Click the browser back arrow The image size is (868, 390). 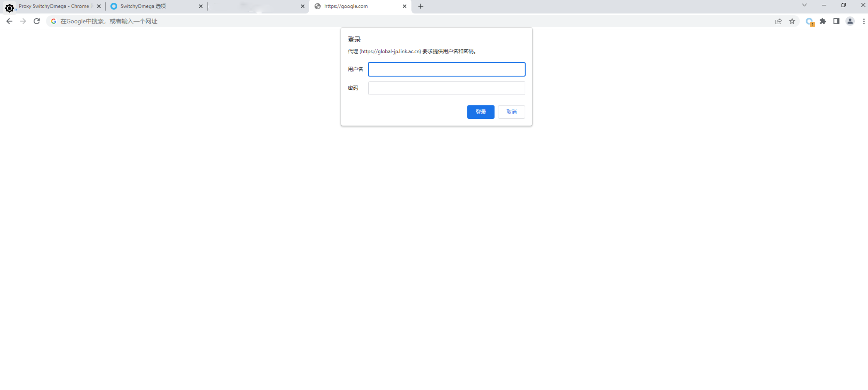point(9,21)
